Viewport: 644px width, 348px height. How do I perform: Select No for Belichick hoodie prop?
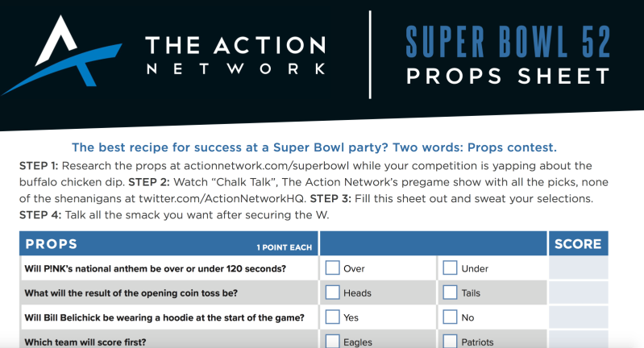point(450,317)
